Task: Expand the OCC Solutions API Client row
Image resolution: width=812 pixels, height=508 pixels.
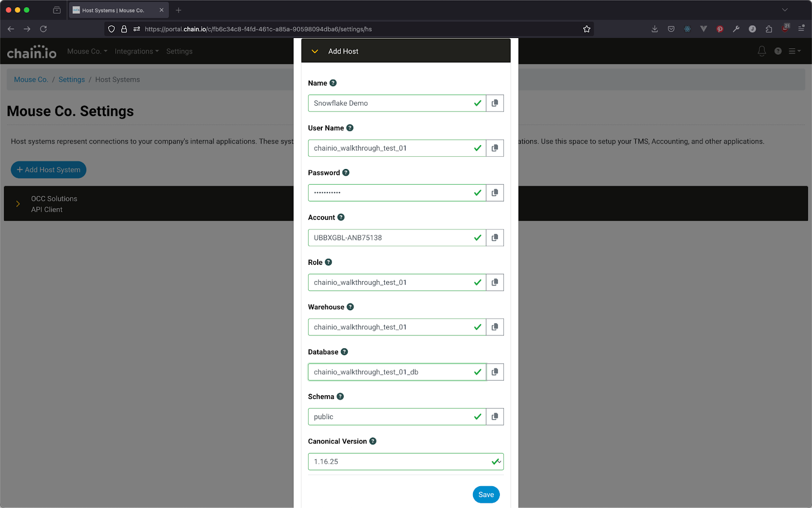Action: (18, 204)
